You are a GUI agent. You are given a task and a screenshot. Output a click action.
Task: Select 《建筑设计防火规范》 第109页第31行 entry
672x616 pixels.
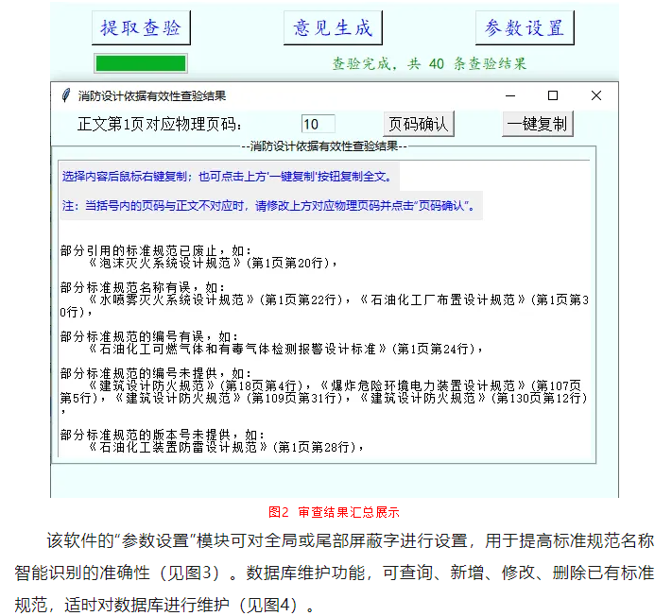click(x=232, y=398)
